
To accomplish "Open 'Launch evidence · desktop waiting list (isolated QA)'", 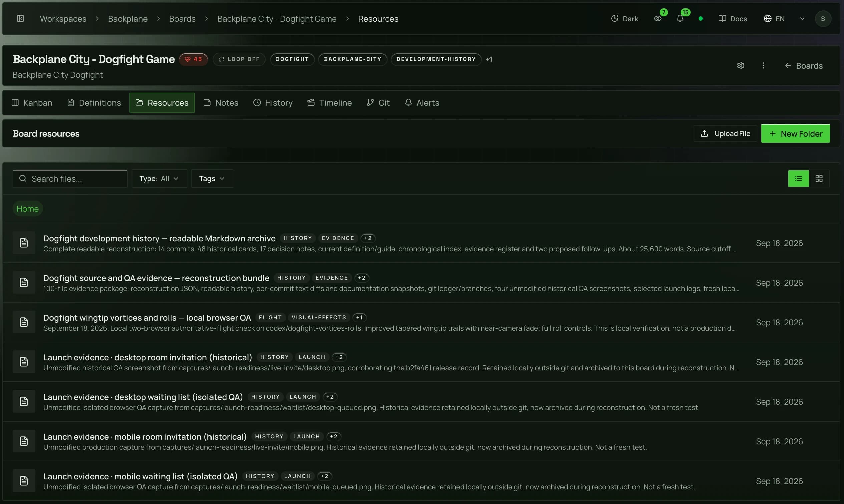I will point(143,397).
